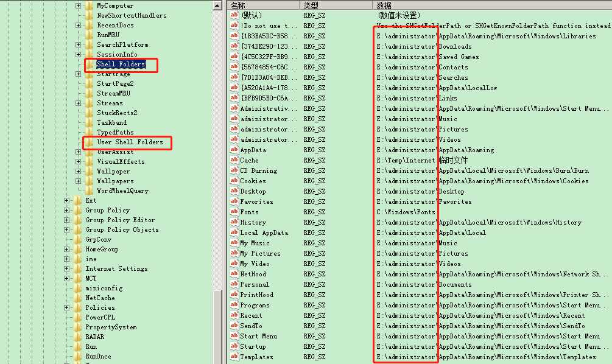
Task: Select the 'Templates' value name
Action: 256,357
